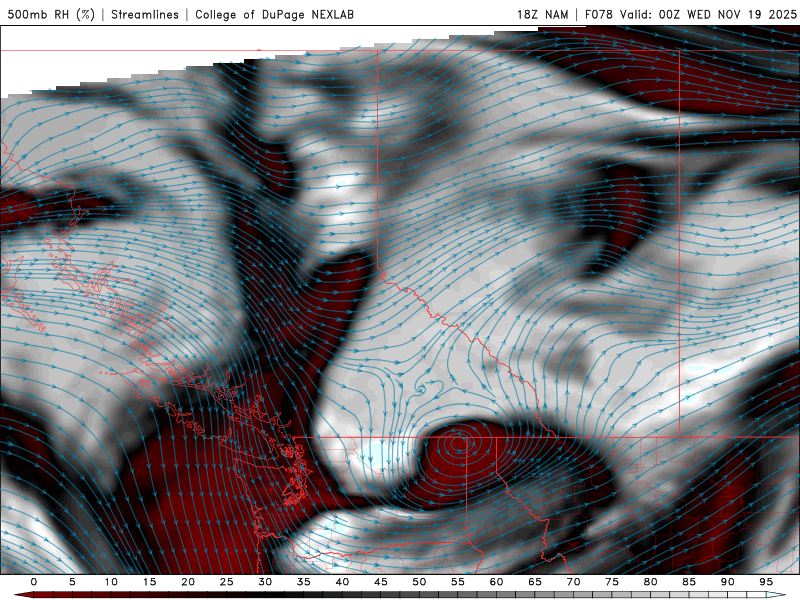Image resolution: width=800 pixels, height=600 pixels.
Task: Click the 85 label on the color scale
Action: coord(689,582)
